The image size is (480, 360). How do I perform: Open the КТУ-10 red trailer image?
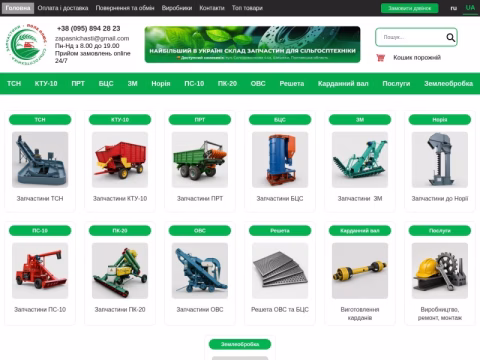[120, 160]
